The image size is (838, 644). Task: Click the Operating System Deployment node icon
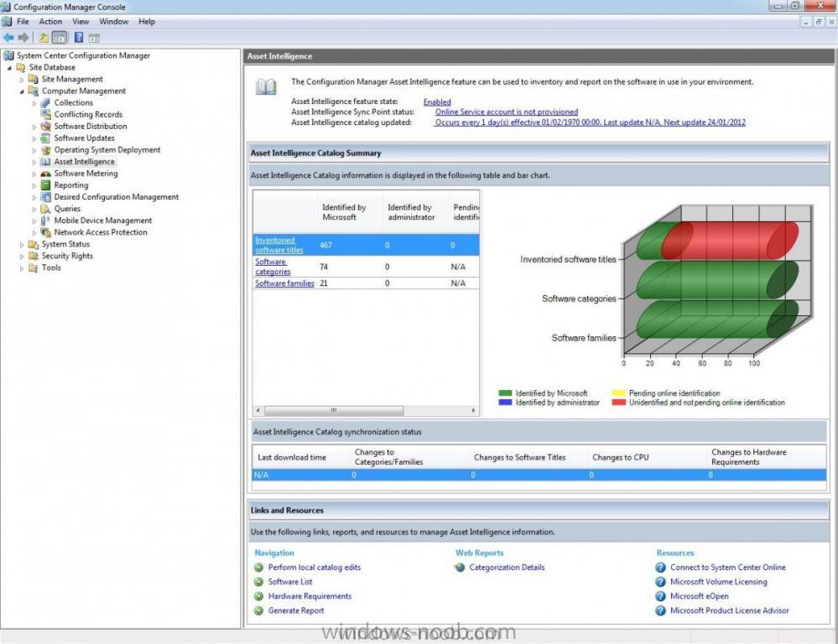click(46, 149)
